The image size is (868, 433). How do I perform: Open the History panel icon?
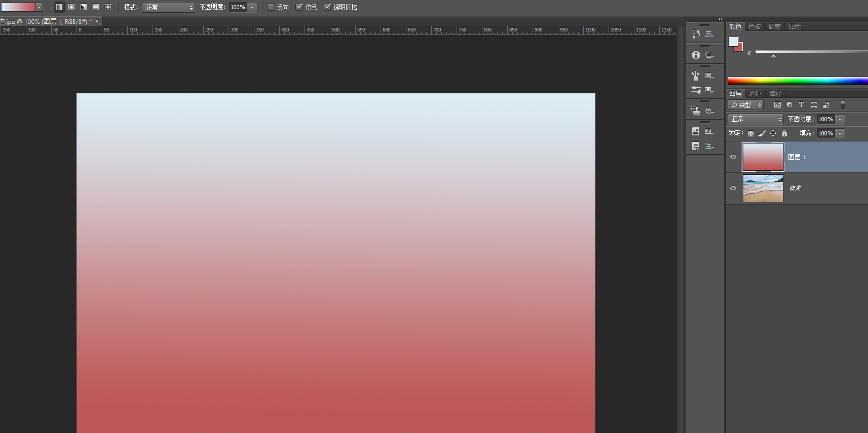click(696, 34)
